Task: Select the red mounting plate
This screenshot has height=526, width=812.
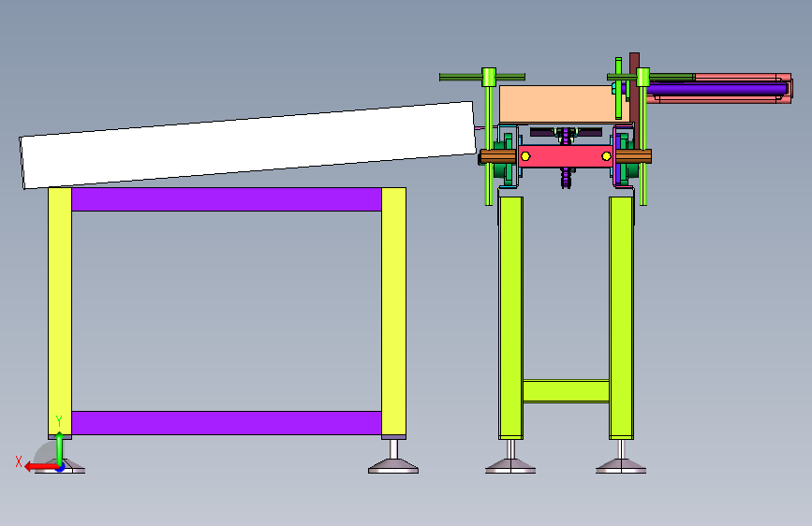Action: pyautogui.click(x=566, y=156)
